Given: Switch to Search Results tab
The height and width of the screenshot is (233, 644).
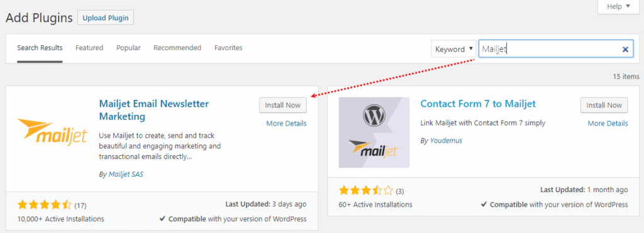Looking at the screenshot, I should click(40, 48).
